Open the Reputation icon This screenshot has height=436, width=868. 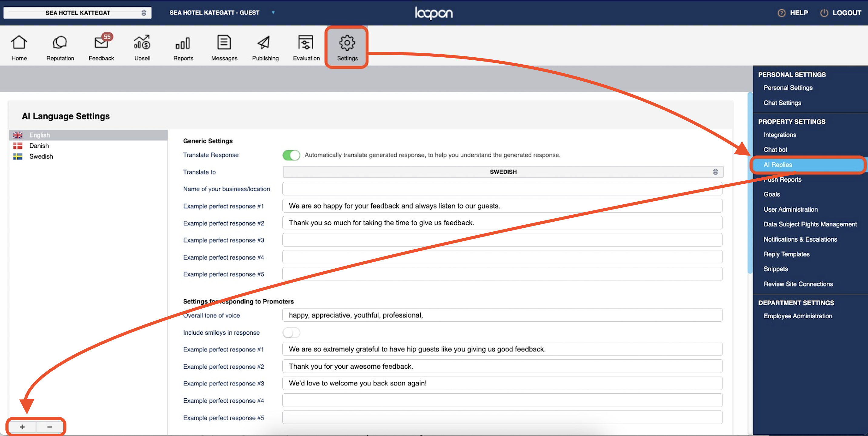pos(60,43)
